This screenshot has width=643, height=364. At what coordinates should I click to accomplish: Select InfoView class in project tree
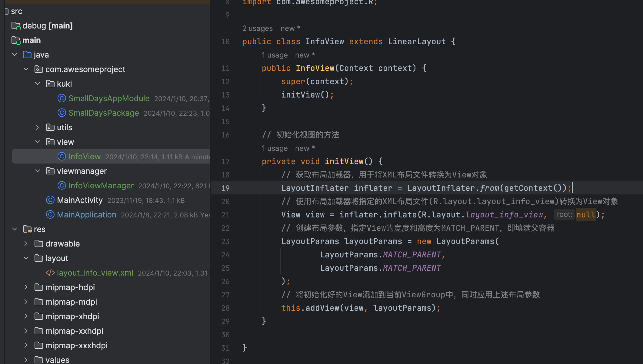85,157
